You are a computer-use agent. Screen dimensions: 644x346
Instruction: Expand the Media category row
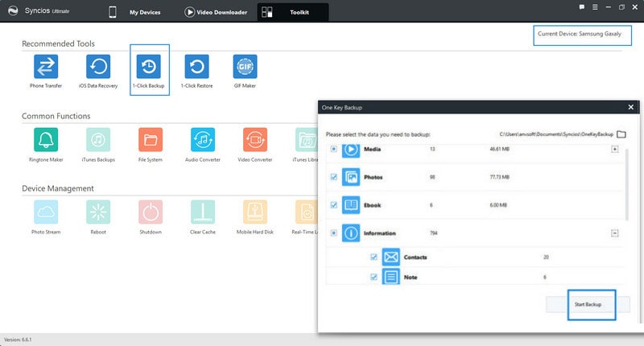(x=614, y=149)
